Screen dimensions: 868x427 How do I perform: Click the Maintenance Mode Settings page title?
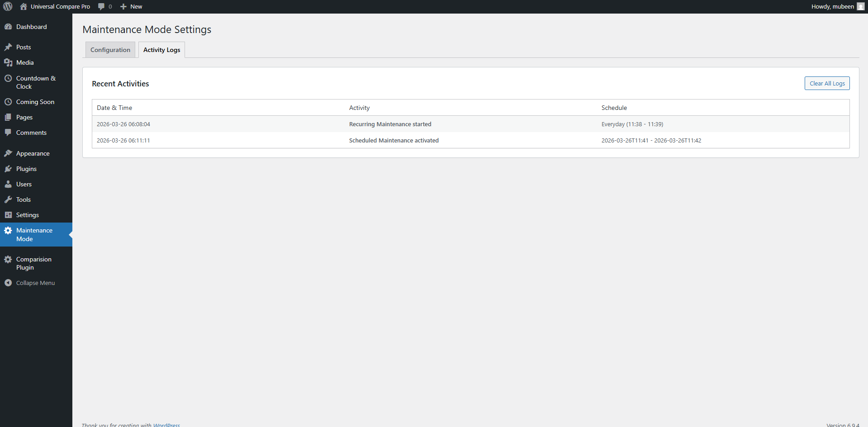pos(147,29)
